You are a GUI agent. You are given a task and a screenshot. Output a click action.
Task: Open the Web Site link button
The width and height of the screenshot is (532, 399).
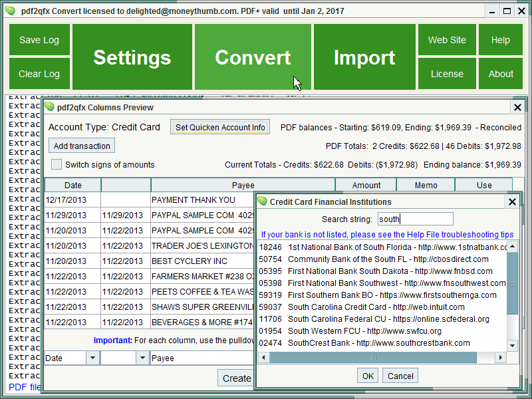447,40
